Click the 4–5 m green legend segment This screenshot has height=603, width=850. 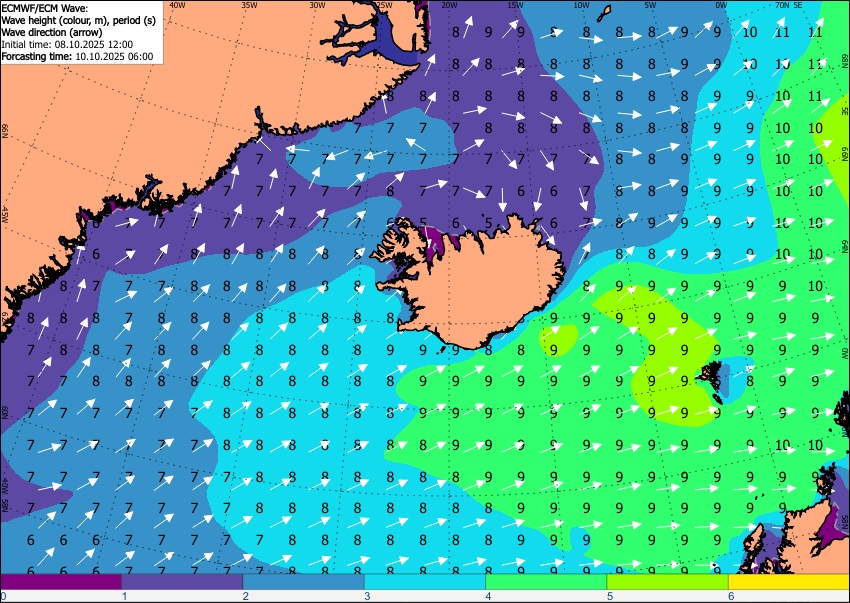[546, 581]
